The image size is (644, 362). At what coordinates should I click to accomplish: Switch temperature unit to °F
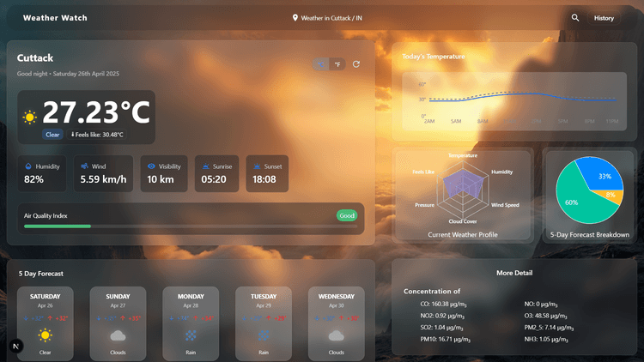coord(338,64)
